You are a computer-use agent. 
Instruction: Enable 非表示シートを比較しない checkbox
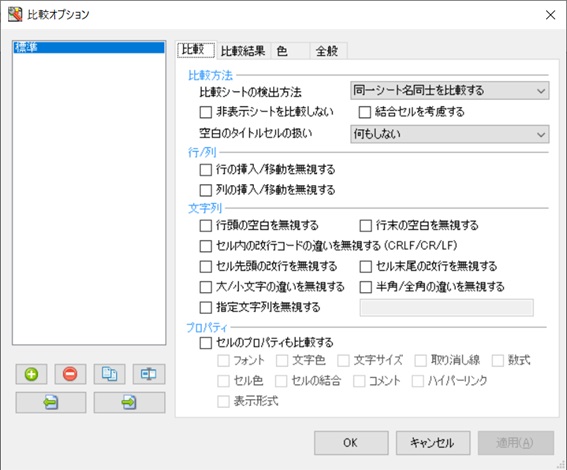206,112
